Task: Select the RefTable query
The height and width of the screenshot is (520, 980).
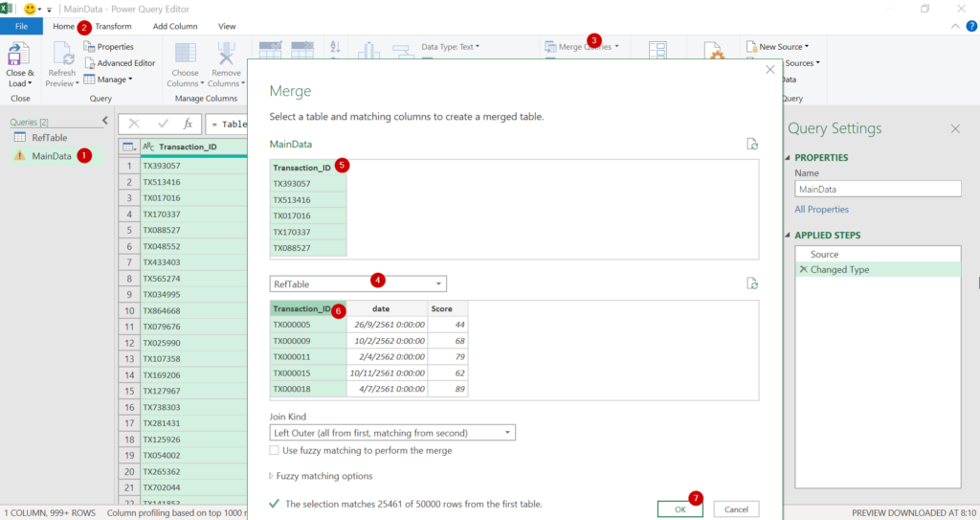Action: pyautogui.click(x=50, y=138)
